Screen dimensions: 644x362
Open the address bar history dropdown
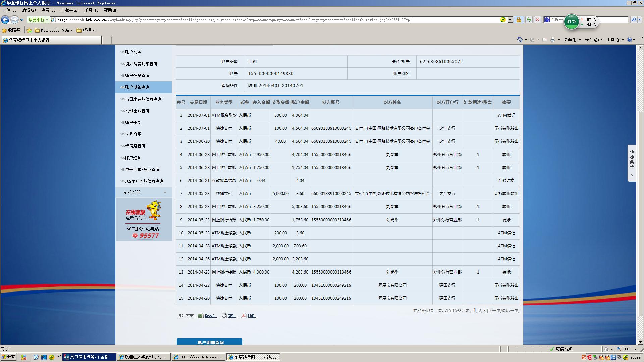point(510,20)
